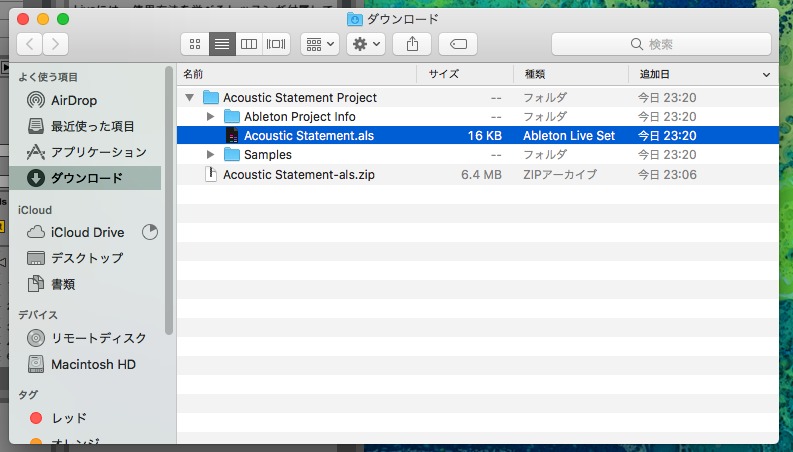Viewport: 793px width, 452px height.
Task: Click the sidebar scrollbar
Action: tap(169, 201)
